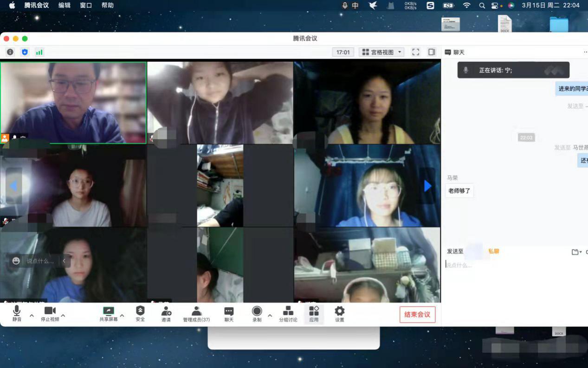
Task: Click the chat message input field
Action: 510,265
